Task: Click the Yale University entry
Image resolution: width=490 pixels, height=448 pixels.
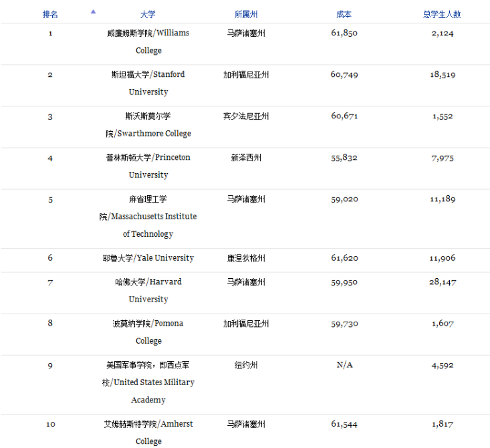Action: (148, 258)
